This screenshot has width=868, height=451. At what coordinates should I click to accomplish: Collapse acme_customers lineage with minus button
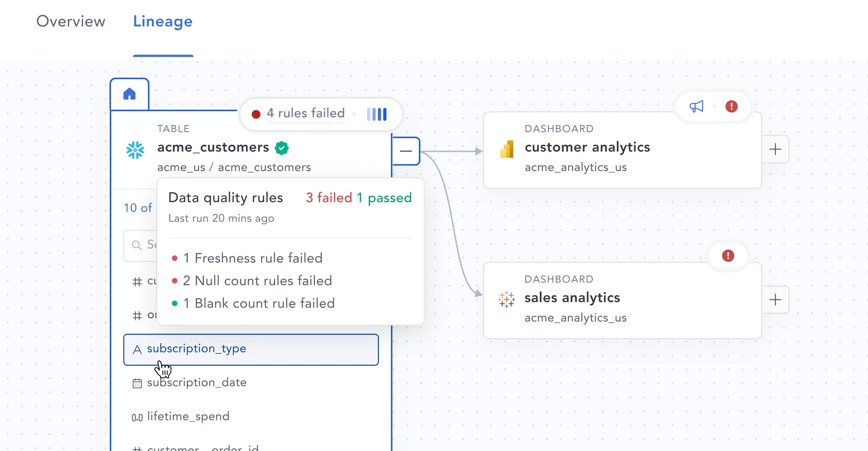click(406, 151)
